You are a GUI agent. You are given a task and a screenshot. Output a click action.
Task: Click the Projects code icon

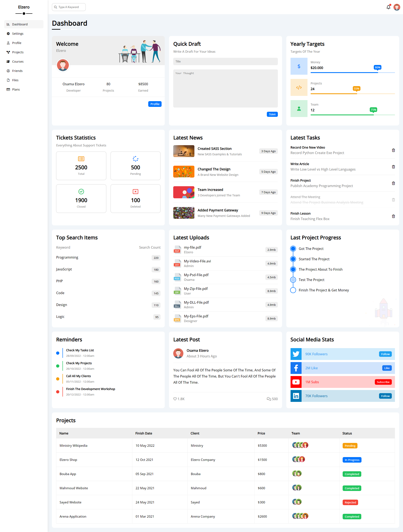coord(299,87)
